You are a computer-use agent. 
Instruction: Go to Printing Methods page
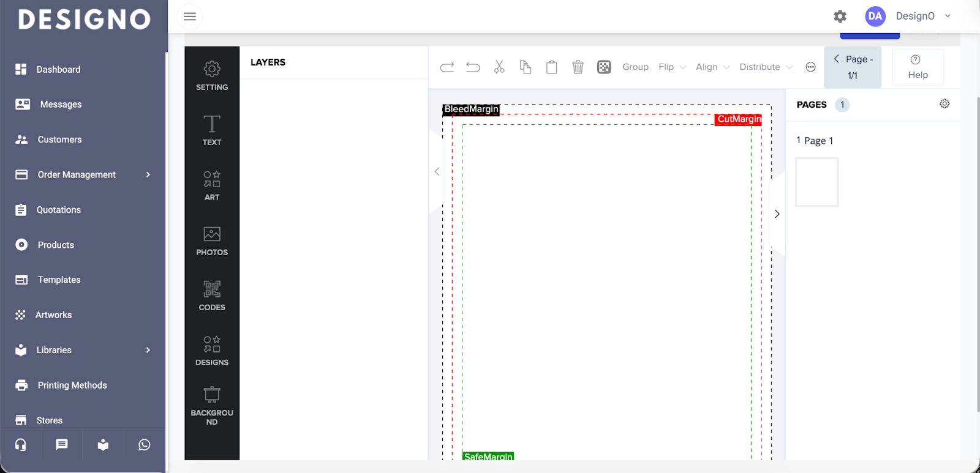pyautogui.click(x=72, y=385)
